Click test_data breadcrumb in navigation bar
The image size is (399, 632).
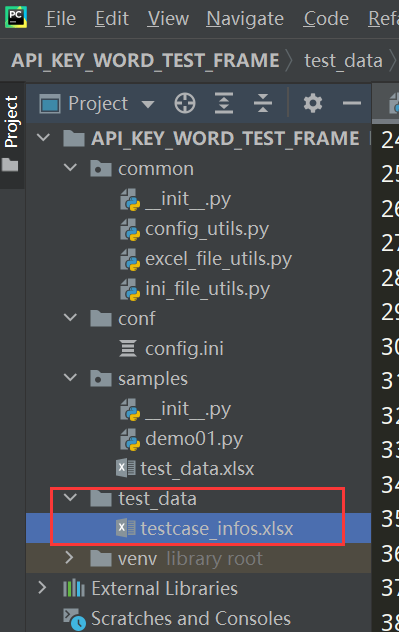coord(343,60)
